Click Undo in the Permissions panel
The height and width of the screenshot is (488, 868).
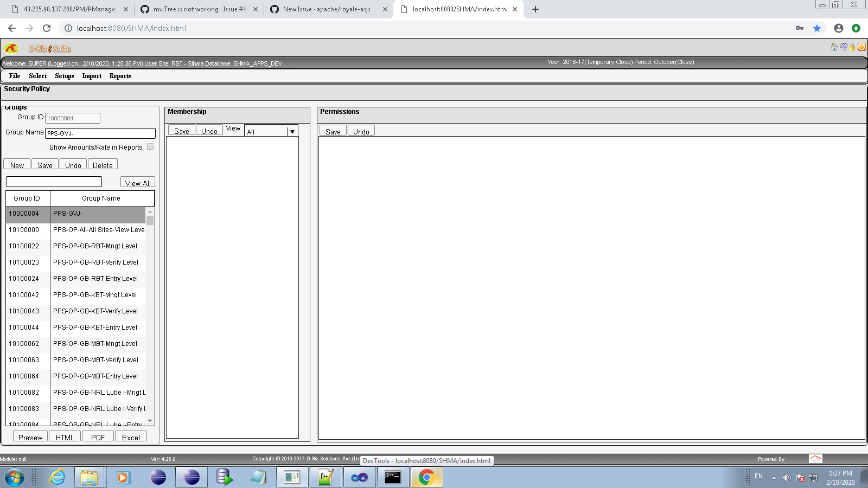(x=361, y=131)
